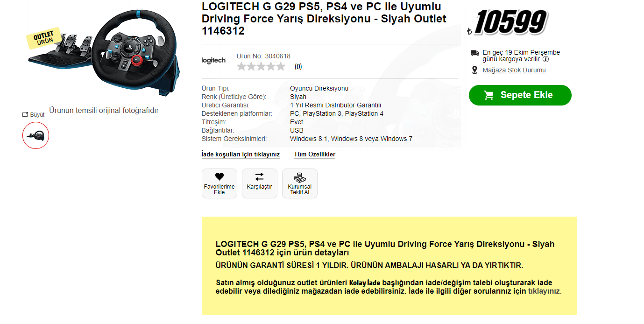644x324 pixels.
Task: Click 'ÜRÜNÜN GARANTİ SÜRESİ 1 YILDIR' notice line
Action: 369,266
